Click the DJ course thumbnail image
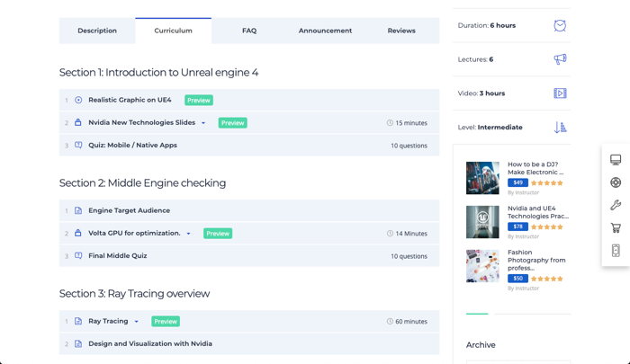 482,178
